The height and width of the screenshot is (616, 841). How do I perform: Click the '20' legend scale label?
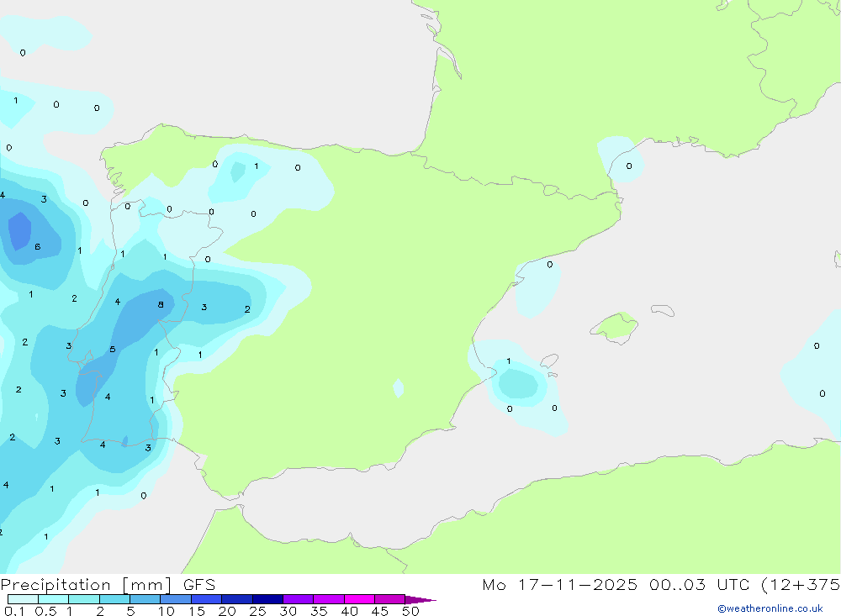(227, 611)
